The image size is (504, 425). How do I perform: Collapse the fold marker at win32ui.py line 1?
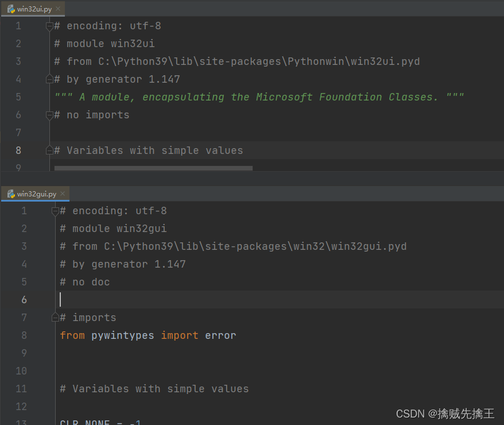[x=49, y=26]
